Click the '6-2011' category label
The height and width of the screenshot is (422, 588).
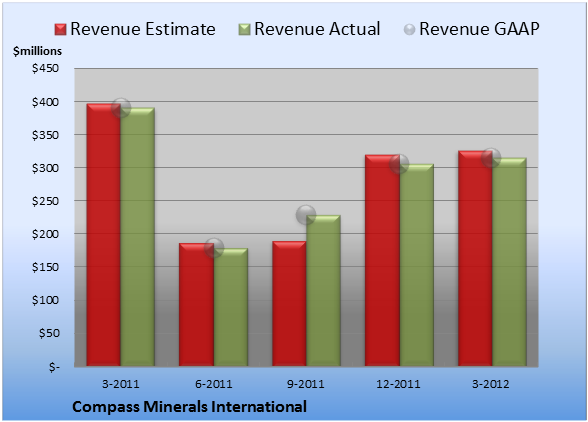214,384
